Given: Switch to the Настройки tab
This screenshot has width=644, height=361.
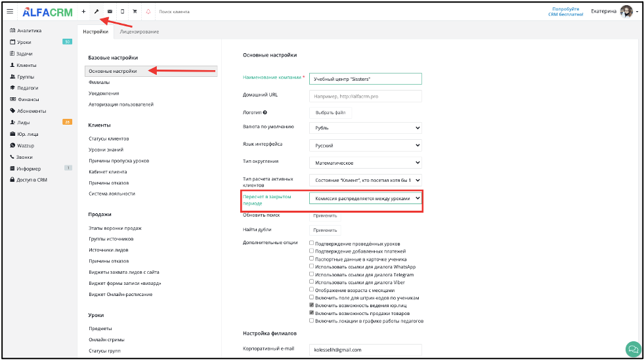Looking at the screenshot, I should click(95, 32).
